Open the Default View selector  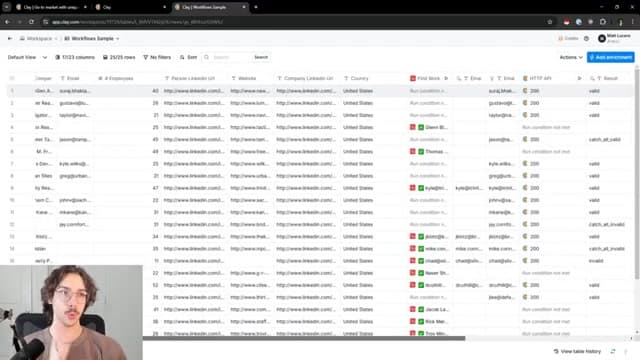coord(27,58)
